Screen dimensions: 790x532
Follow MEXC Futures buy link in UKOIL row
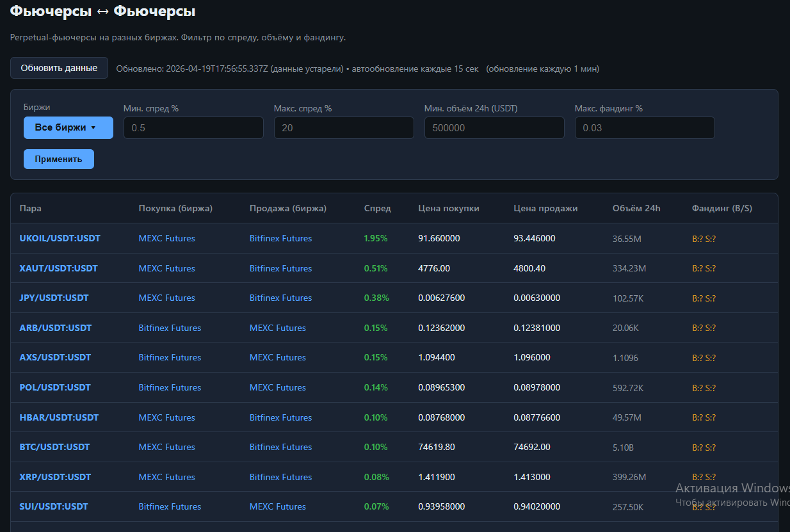click(x=167, y=238)
